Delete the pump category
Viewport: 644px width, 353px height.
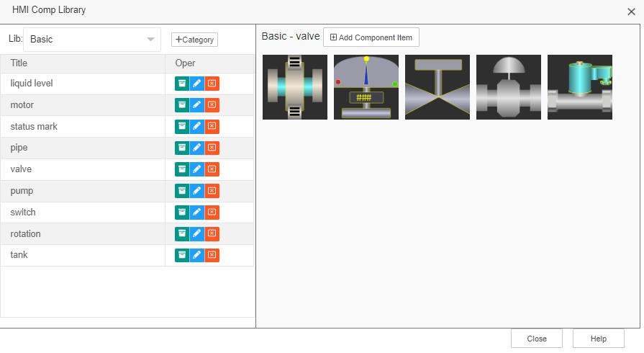click(212, 191)
